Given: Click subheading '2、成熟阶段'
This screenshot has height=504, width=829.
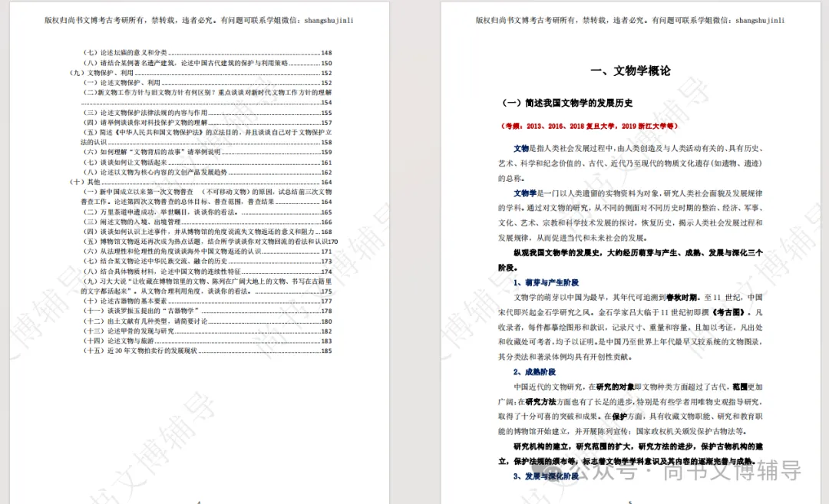Looking at the screenshot, I should [x=534, y=372].
